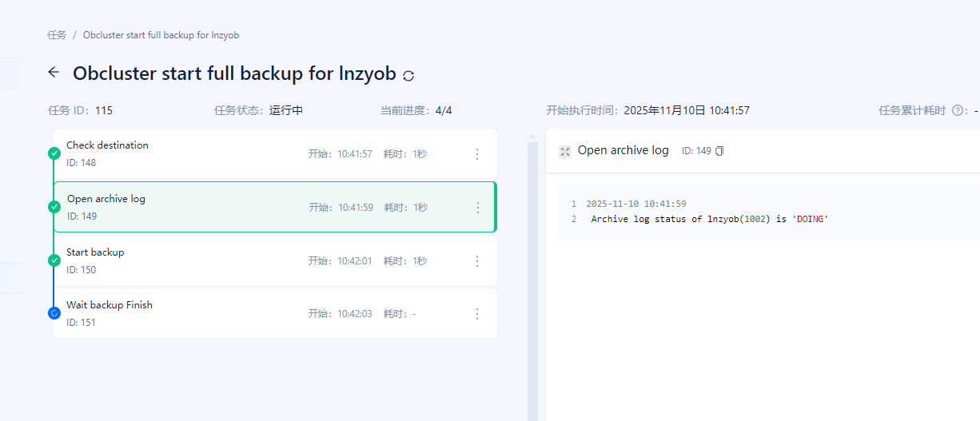
Task: Open the more menu for Wait backup Finish
Action: [477, 314]
